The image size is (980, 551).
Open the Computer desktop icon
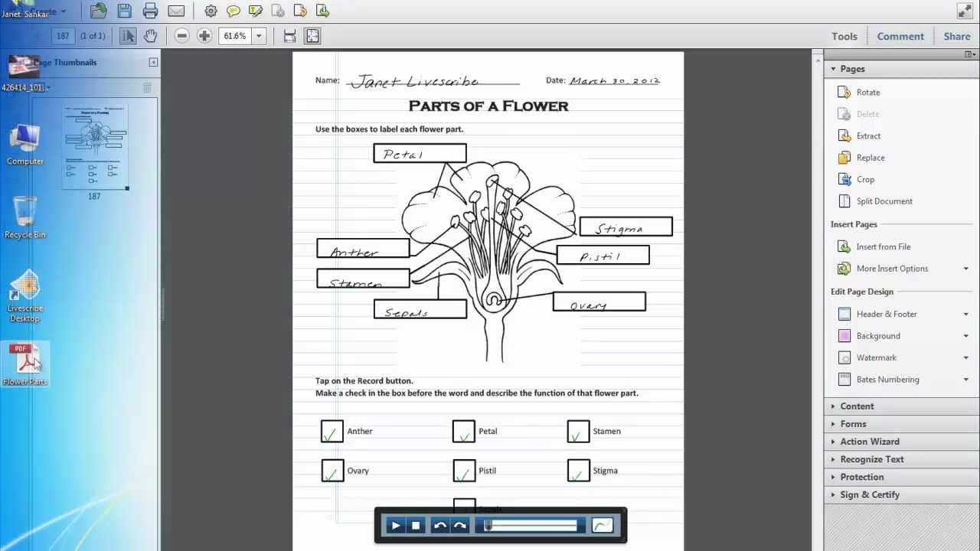tap(25, 145)
